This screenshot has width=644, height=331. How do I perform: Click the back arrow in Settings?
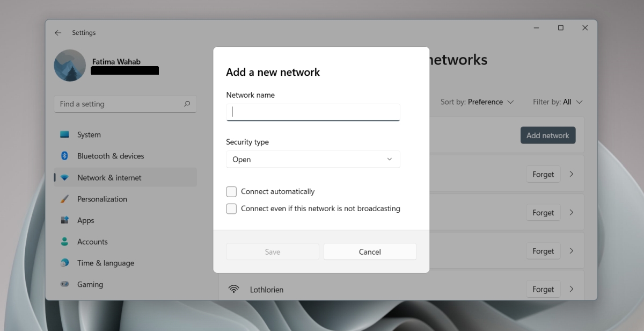pyautogui.click(x=58, y=33)
